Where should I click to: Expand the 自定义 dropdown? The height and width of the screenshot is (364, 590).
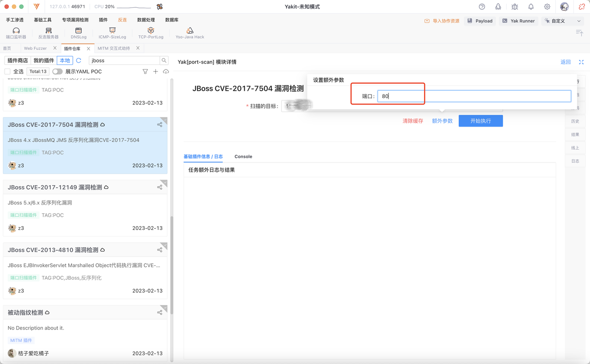pyautogui.click(x=563, y=21)
